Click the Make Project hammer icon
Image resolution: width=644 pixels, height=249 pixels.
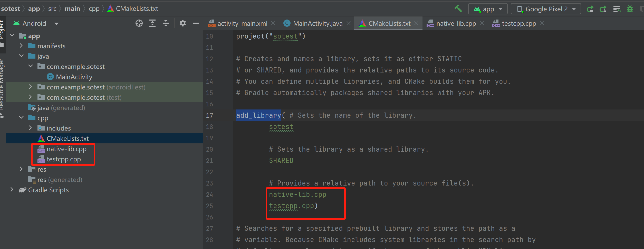click(x=458, y=9)
